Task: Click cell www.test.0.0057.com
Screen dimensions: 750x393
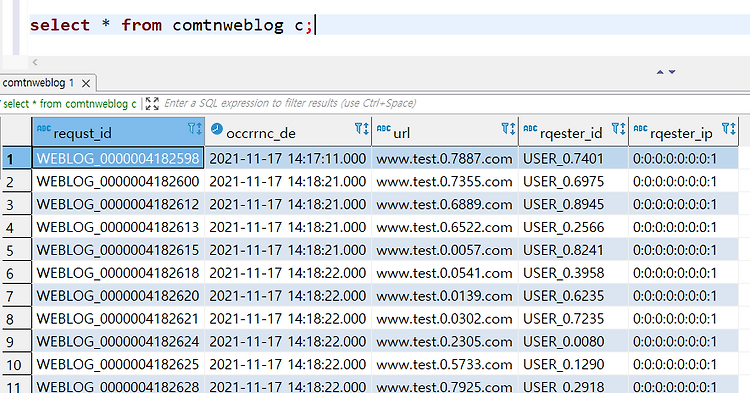Action: tap(445, 250)
